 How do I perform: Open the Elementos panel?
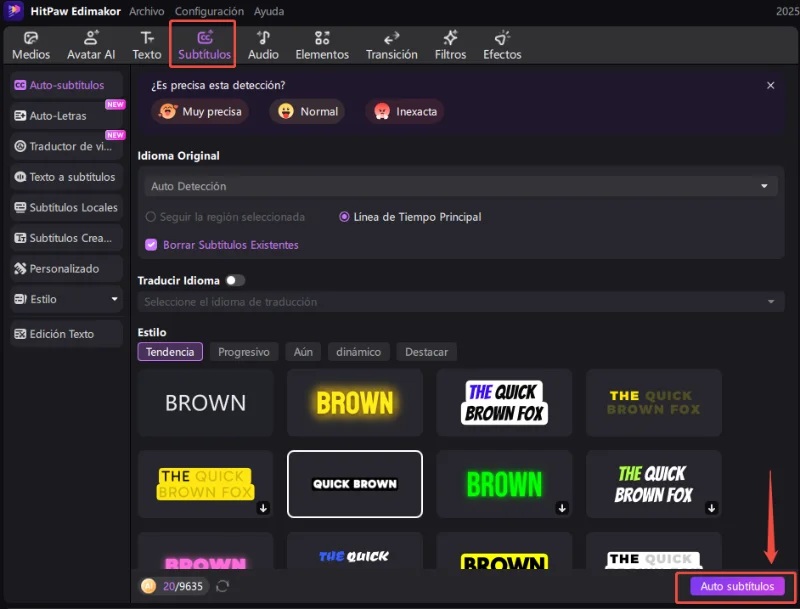(x=322, y=44)
